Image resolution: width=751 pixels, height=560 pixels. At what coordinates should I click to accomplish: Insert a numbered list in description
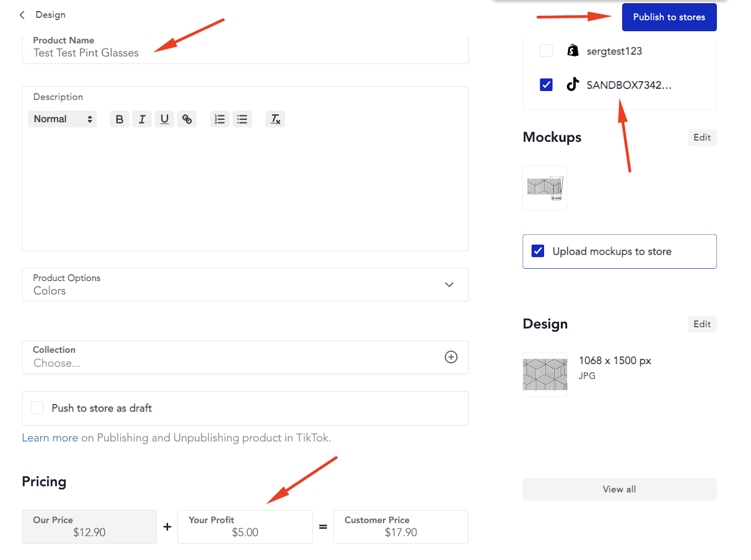tap(220, 119)
